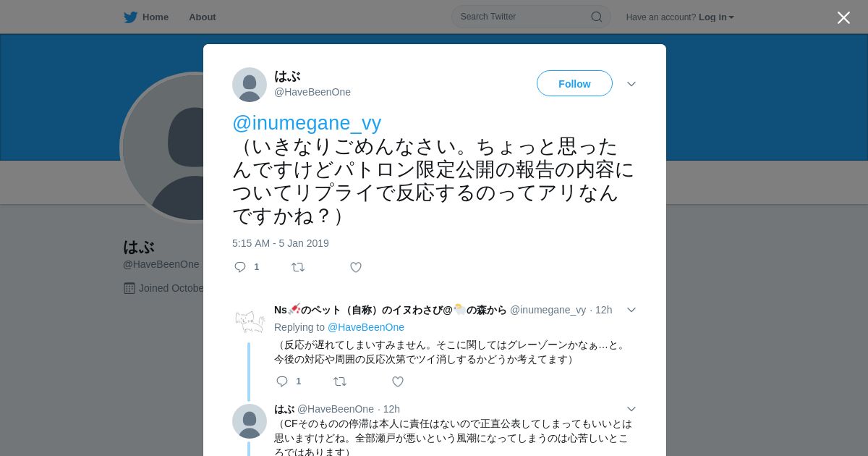
Task: Open options chevron on @inumegane_vy reply
Action: 631,310
